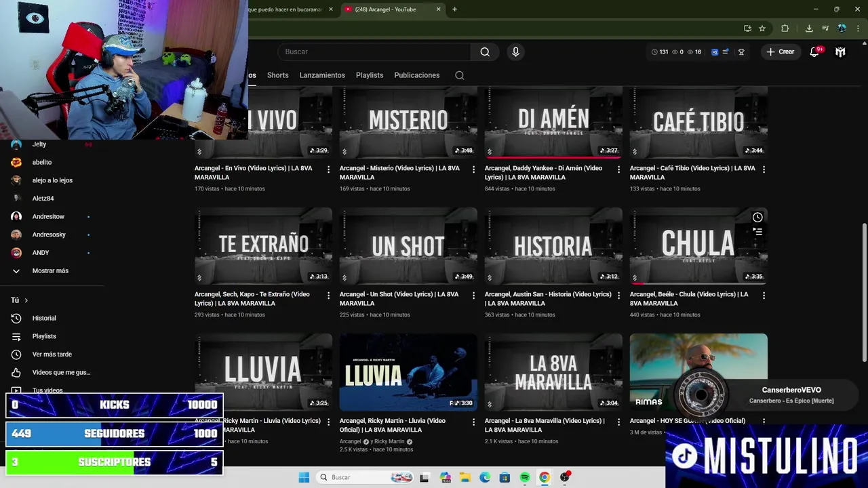Image resolution: width=868 pixels, height=488 pixels.
Task: Play the La 8va Maravilla thumbnail
Action: (553, 372)
